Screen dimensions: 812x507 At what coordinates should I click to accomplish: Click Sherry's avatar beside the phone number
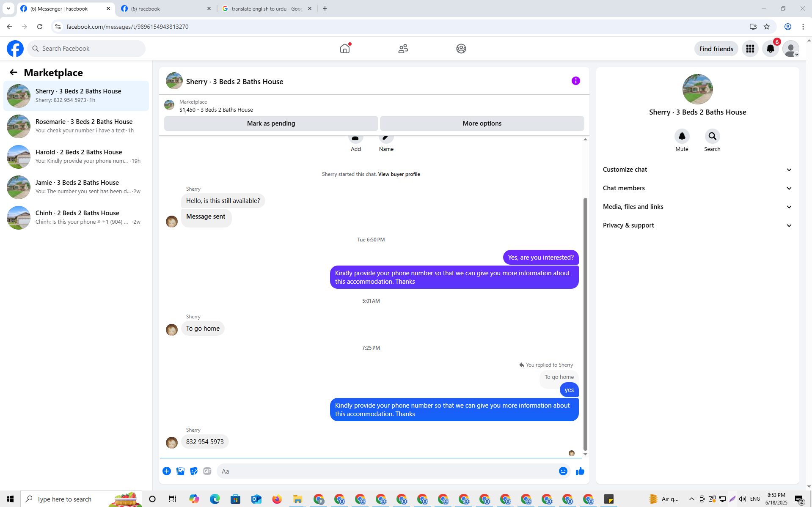point(172,443)
